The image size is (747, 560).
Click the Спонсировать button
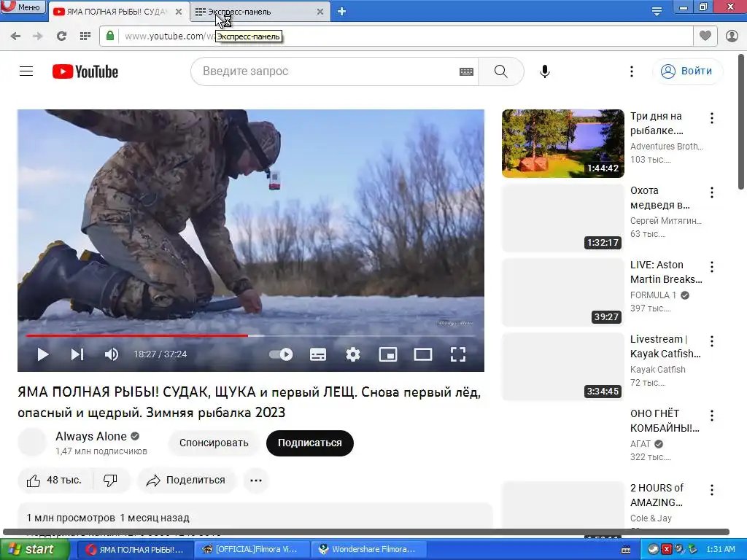coord(214,443)
